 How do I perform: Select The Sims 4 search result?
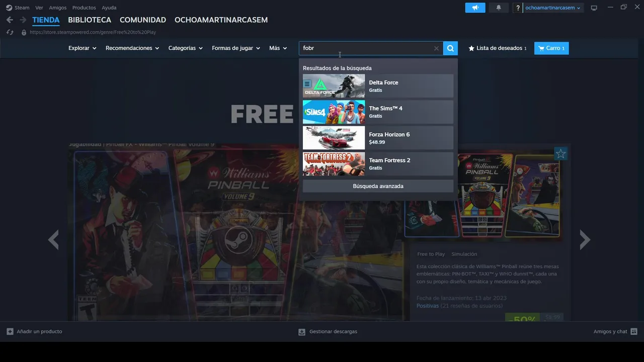tap(378, 112)
